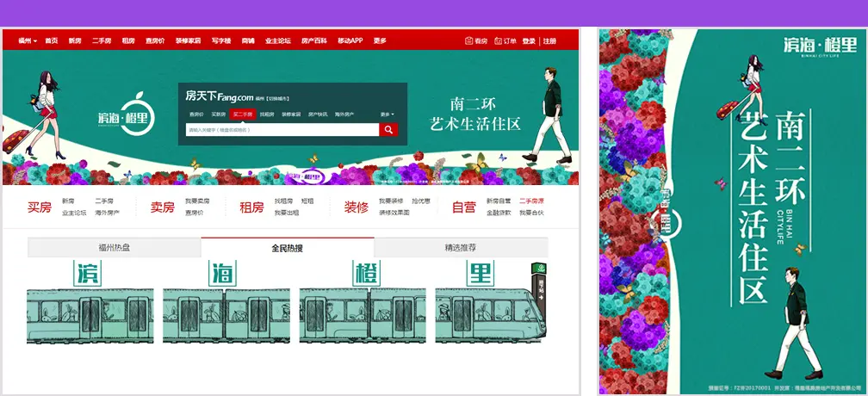
Task: Open 新房自营 link
Action: (499, 201)
